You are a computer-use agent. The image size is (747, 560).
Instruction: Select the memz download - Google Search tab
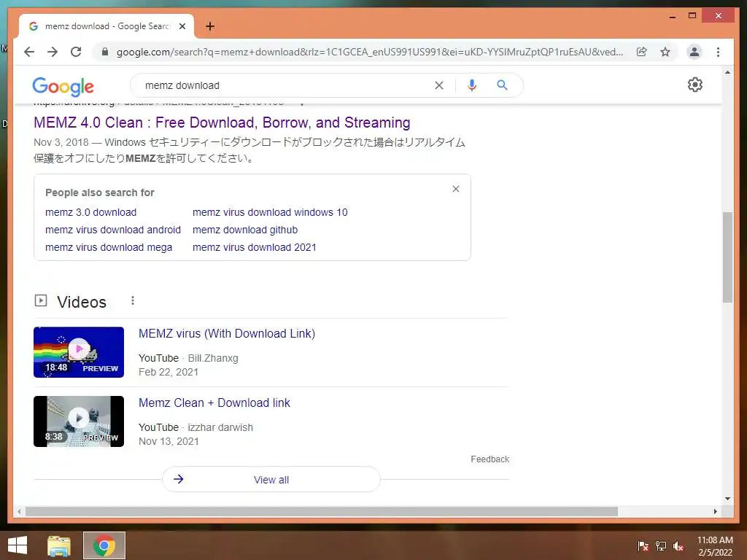click(107, 26)
